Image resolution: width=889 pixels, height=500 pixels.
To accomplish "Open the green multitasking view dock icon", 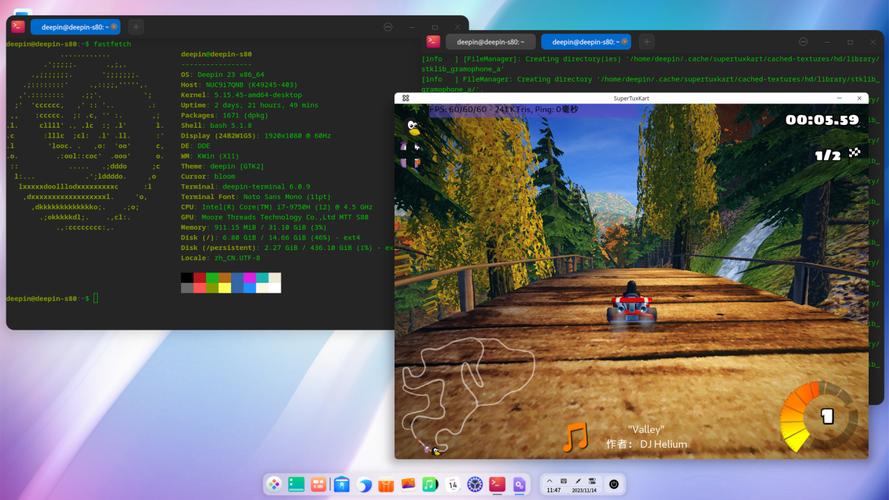I will [x=296, y=484].
